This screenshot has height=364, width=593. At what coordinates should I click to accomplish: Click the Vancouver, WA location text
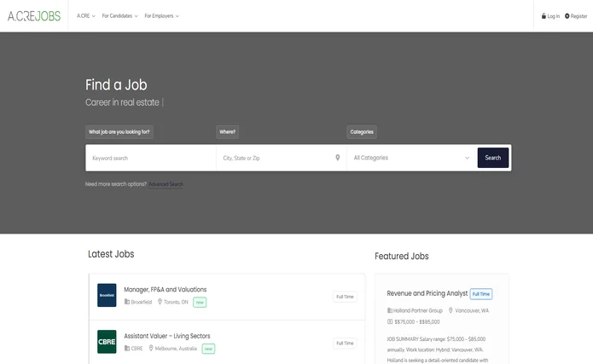pyautogui.click(x=472, y=310)
